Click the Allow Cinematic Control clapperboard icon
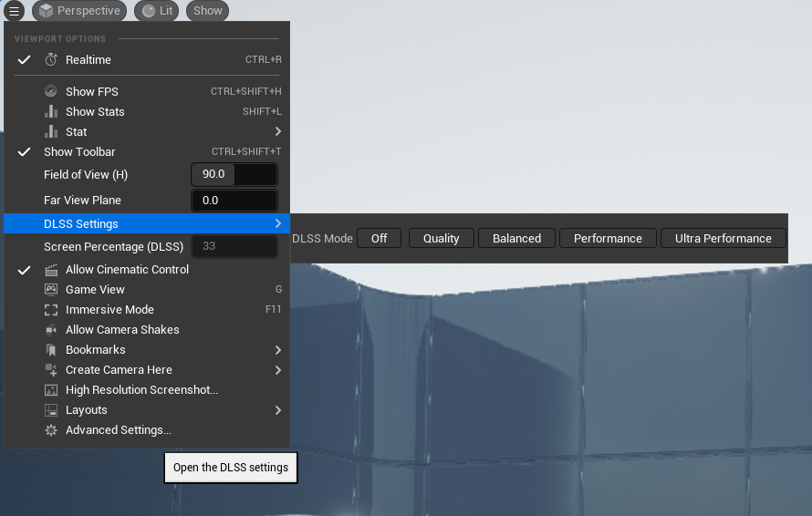This screenshot has width=812, height=516. (51, 270)
